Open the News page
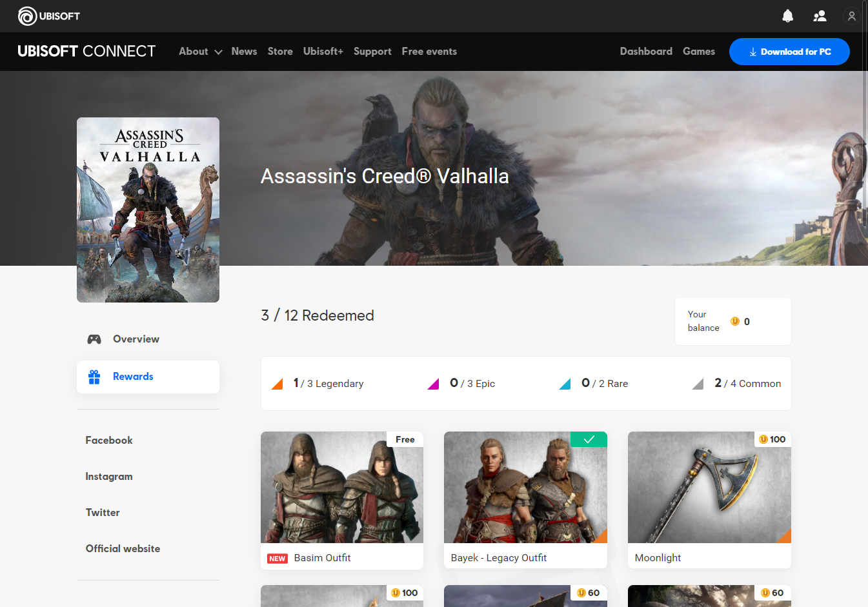Viewport: 868px width, 607px height. coord(244,52)
